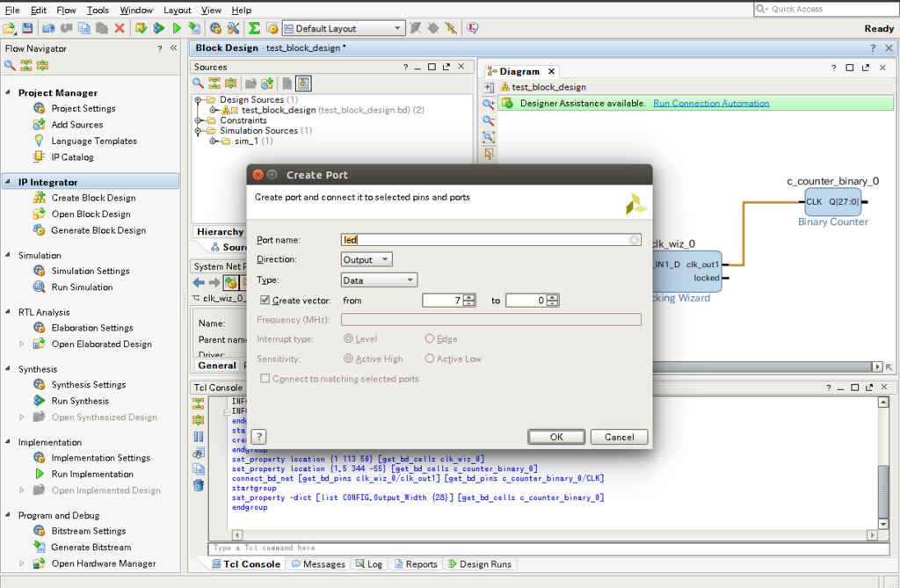The image size is (900, 588).
Task: Click Cancel in Create Port dialog
Action: click(619, 437)
